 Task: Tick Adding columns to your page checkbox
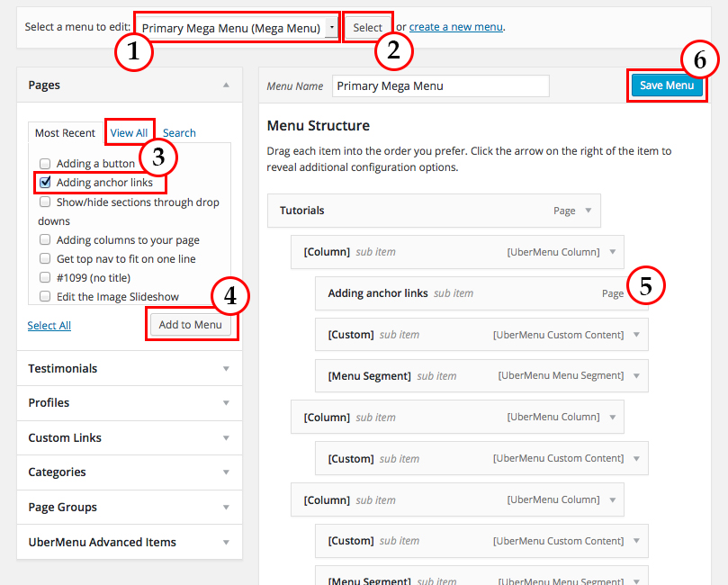click(x=45, y=240)
